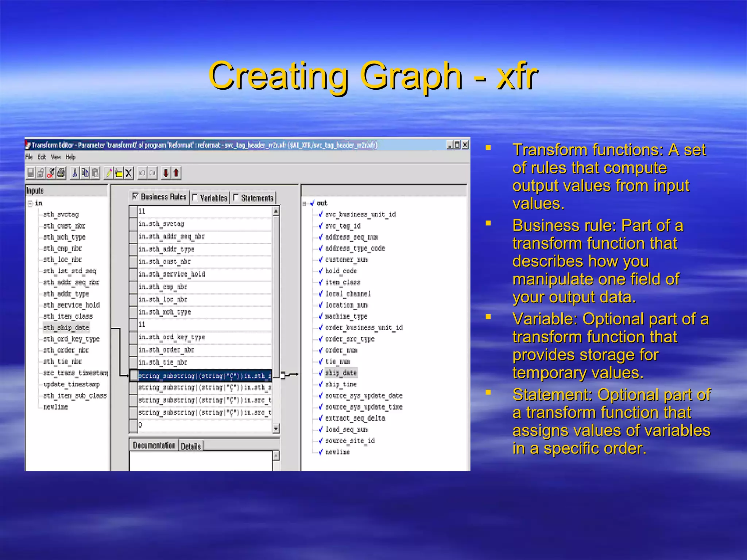Click checkmark icon next to load_seq_num

pyautogui.click(x=321, y=429)
